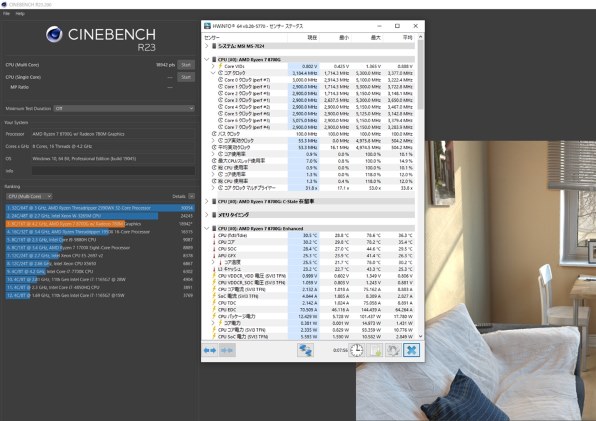This screenshot has width=596, height=421.
Task: Close sensors with the blue X toolbar icon
Action: [x=411, y=350]
